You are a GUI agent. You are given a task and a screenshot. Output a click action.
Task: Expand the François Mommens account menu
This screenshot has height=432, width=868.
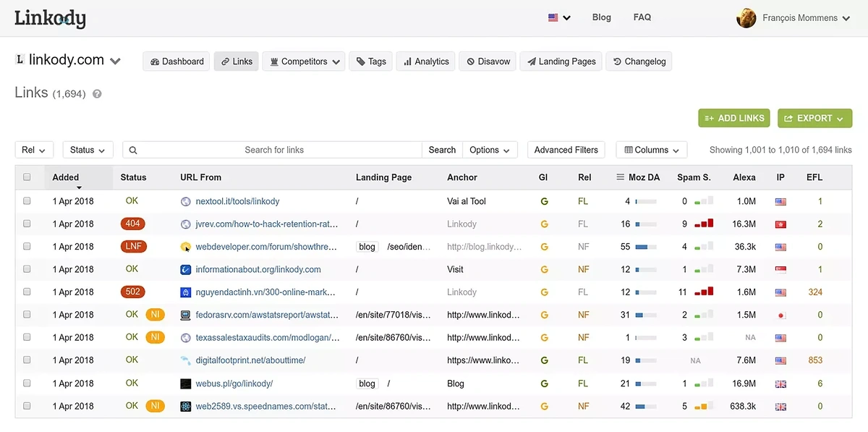coord(806,18)
